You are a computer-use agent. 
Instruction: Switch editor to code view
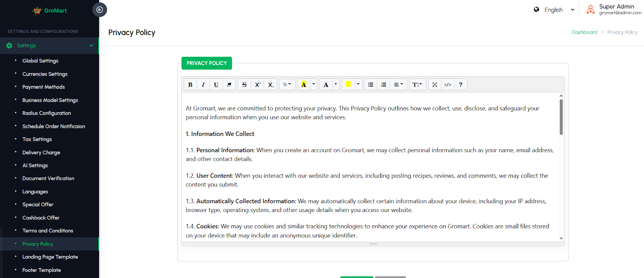(x=448, y=84)
